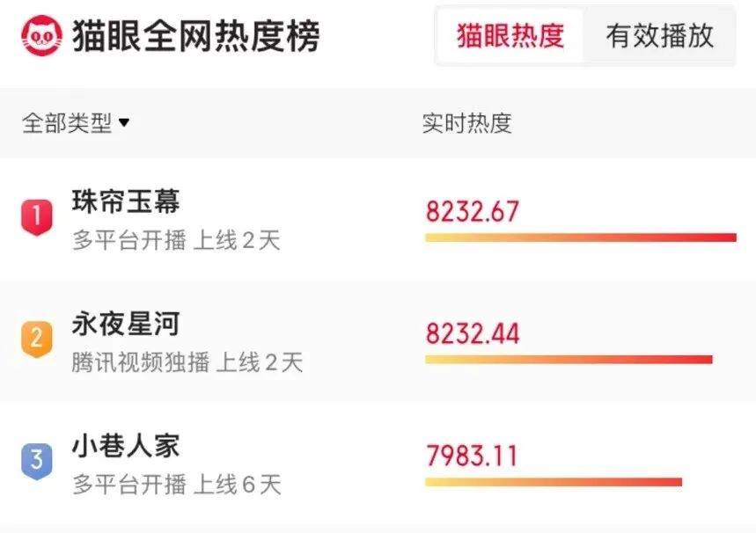Click the red rank 1 badge

37,217
